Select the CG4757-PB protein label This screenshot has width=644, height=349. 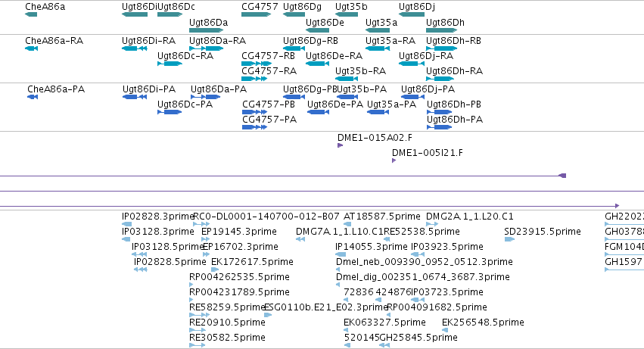[x=269, y=104]
